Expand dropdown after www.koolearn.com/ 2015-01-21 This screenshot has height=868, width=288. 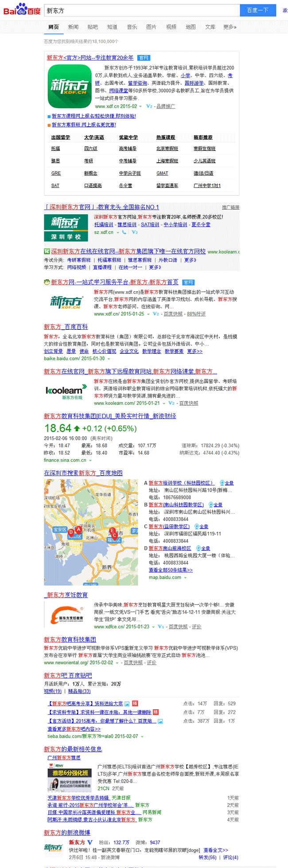[x=163, y=403]
